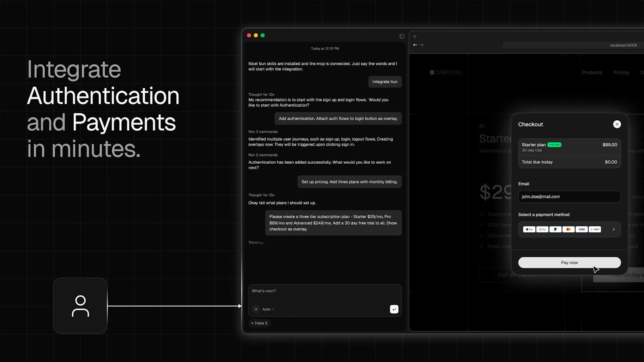Click the Starter plan $89.00 row
Image resolution: width=644 pixels, height=362 pixels.
(570, 147)
